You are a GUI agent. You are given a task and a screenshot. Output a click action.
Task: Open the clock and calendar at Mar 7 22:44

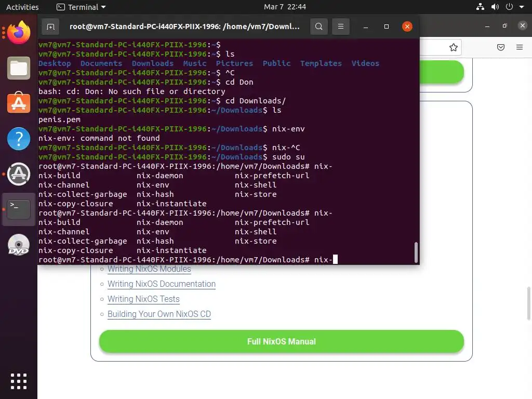[285, 7]
